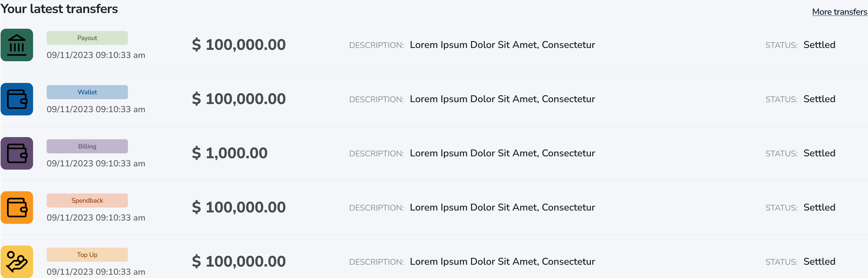The height and width of the screenshot is (278, 868).
Task: Open the orange Spendback wallet icon
Action: (17, 208)
